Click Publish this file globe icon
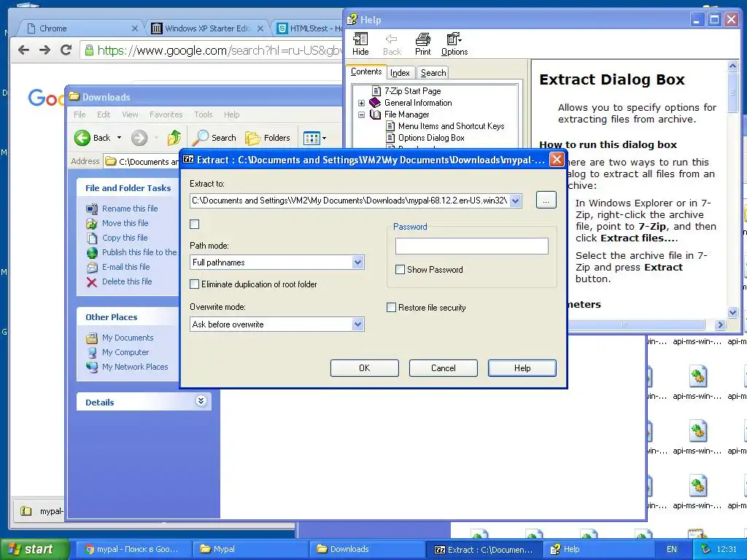This screenshot has height=560, width=747. 92,253
